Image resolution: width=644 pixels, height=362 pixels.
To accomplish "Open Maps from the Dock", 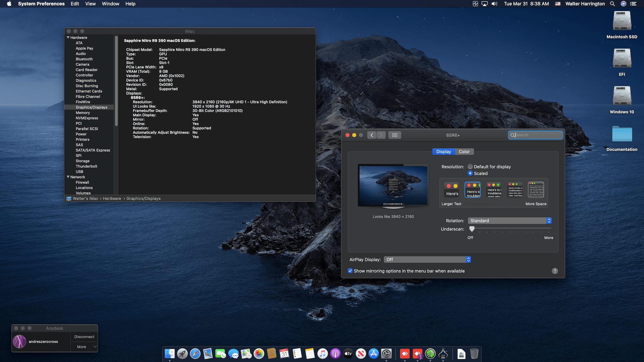I will [246, 354].
